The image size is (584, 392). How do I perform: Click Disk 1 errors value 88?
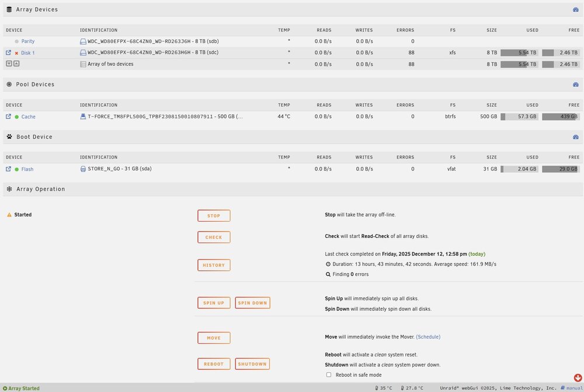pos(411,53)
